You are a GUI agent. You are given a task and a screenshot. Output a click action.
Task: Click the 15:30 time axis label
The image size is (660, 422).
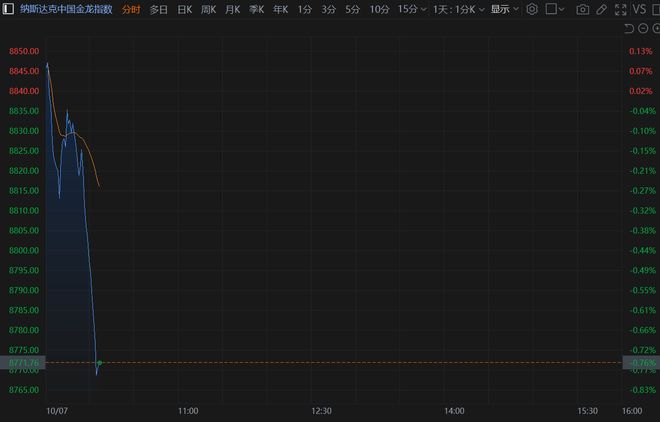coord(588,411)
